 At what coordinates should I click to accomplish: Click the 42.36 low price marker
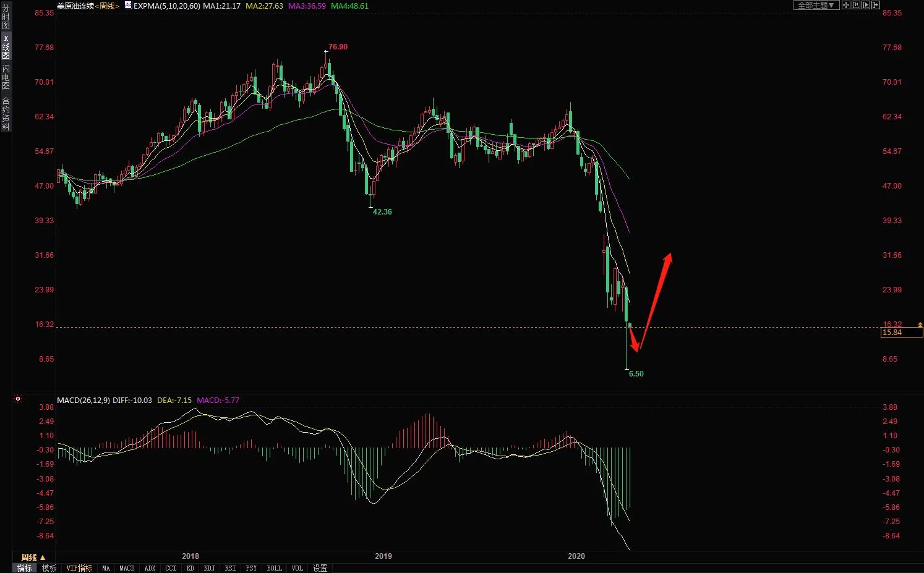382,211
